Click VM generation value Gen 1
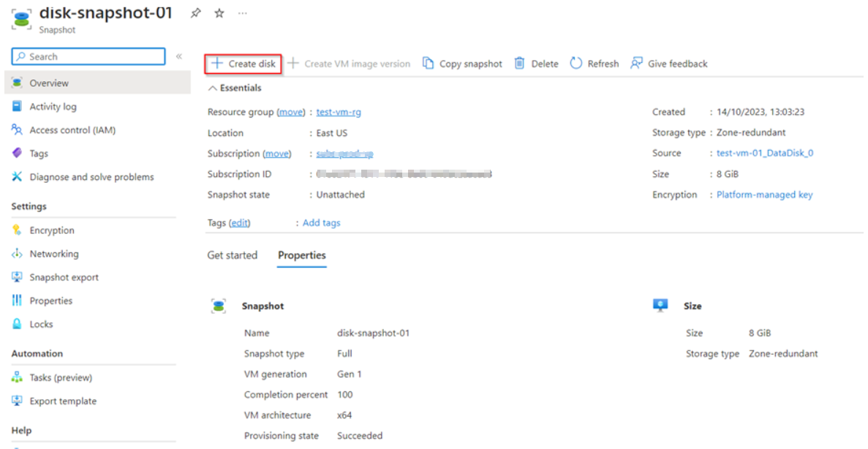This screenshot has width=868, height=449. 350,374
